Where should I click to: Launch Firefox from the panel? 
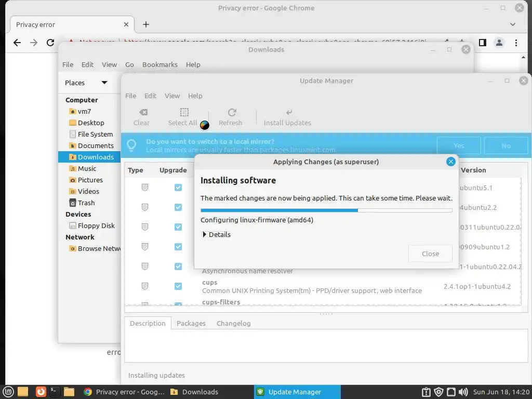click(41, 392)
